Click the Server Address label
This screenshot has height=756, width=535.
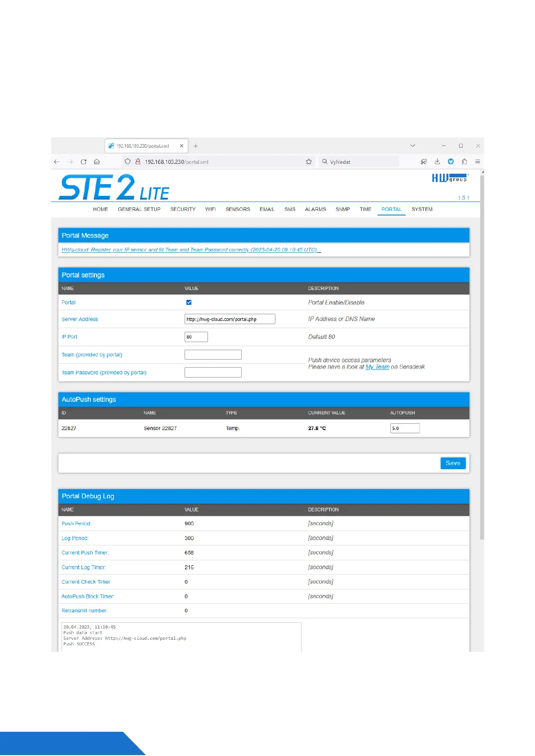click(80, 320)
